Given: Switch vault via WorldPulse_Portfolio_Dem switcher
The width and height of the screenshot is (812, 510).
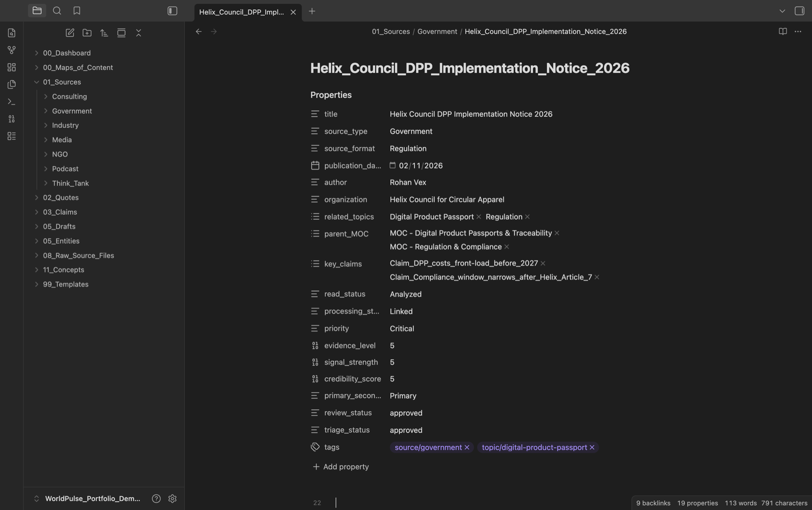Looking at the screenshot, I should [87, 499].
